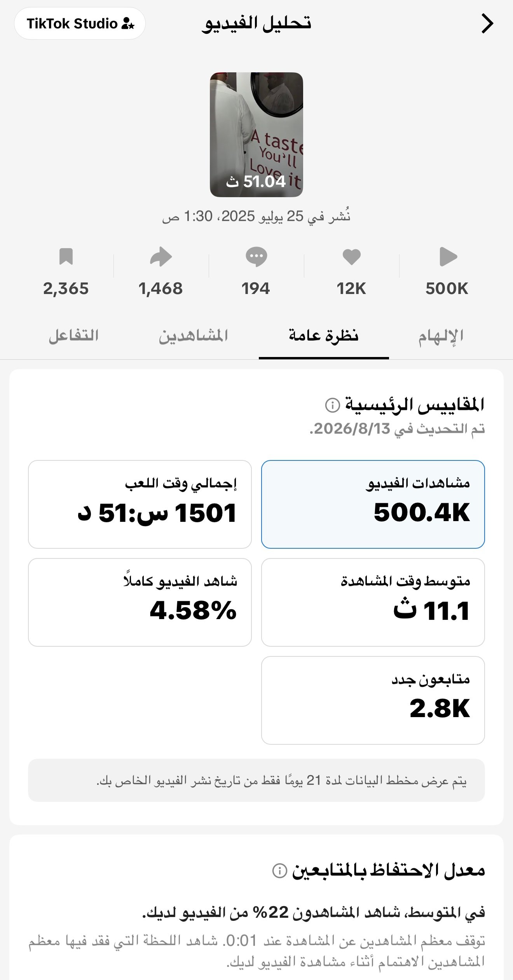Tap the play views icon
The width and height of the screenshot is (513, 980).
[448, 257]
